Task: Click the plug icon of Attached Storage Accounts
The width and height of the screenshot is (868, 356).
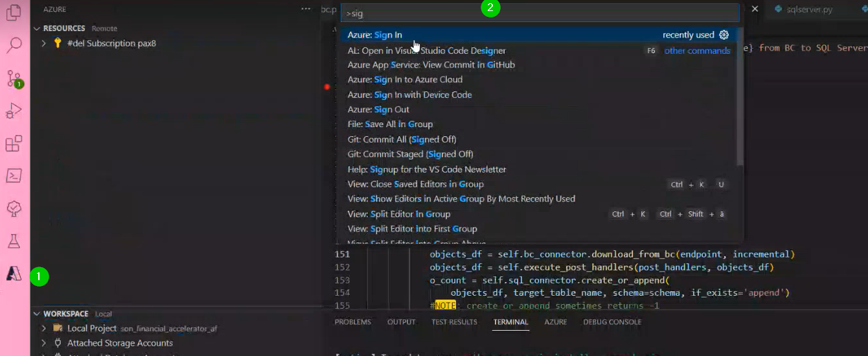Action: tap(58, 343)
